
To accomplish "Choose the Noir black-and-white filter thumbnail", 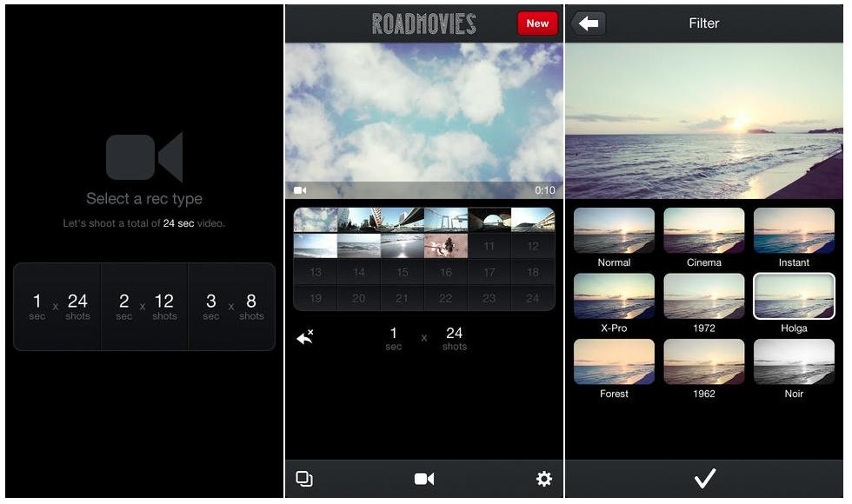I will pos(794,362).
